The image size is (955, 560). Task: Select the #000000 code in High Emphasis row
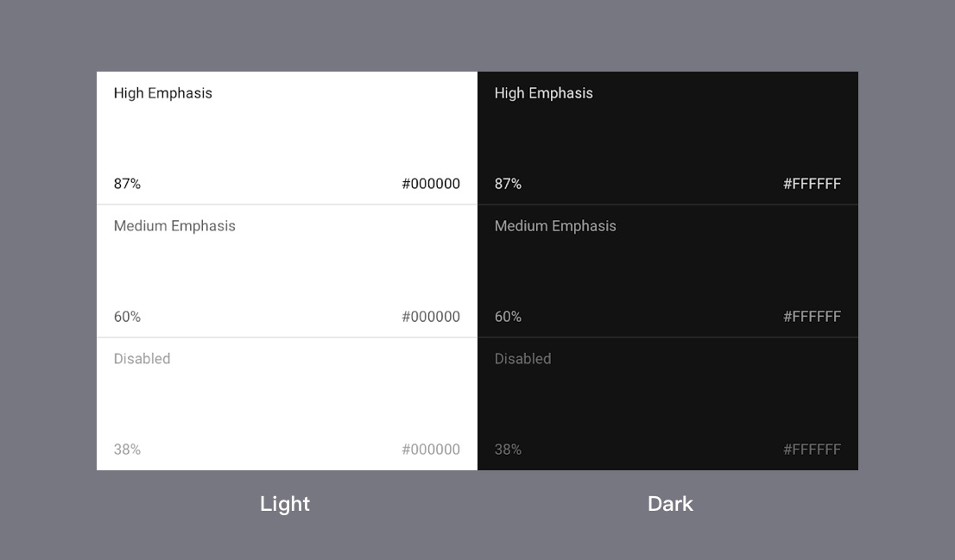[x=431, y=184]
